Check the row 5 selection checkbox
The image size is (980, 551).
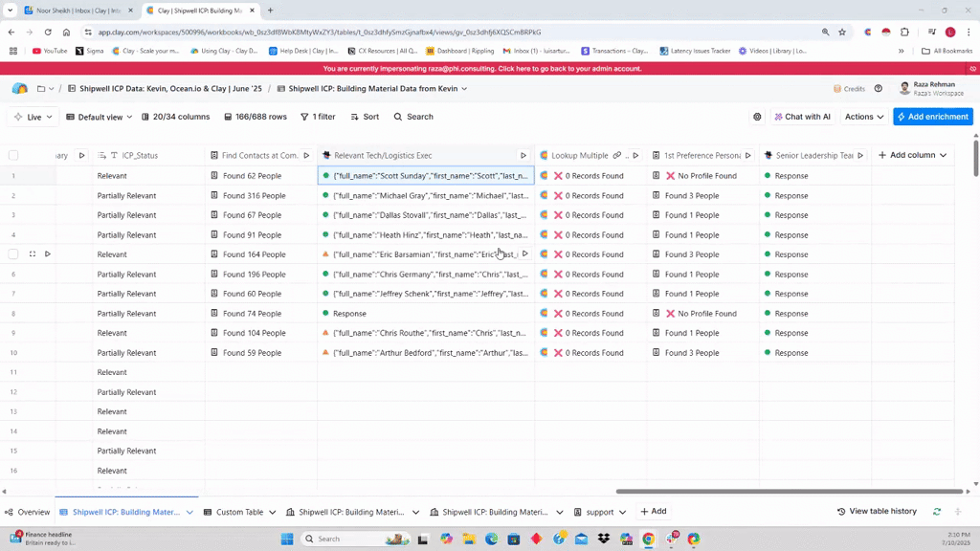click(13, 254)
